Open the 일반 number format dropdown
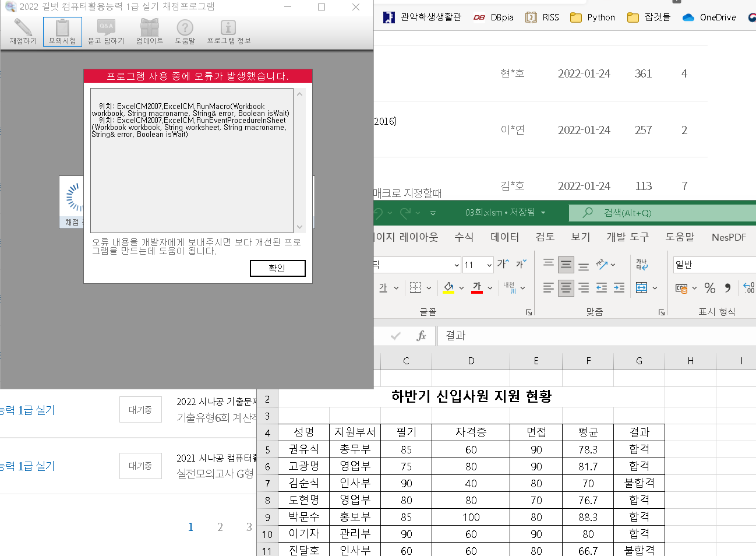 [713, 265]
